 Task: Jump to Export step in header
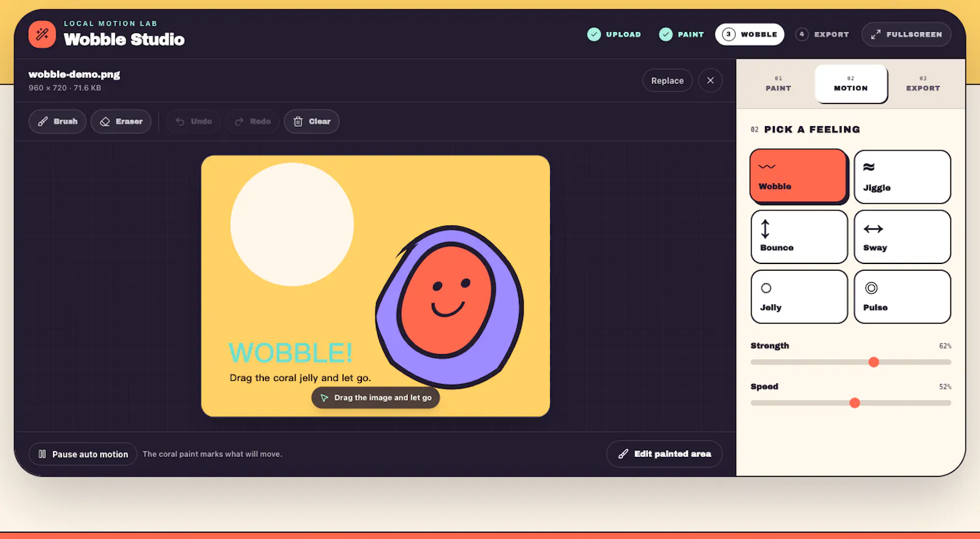pos(823,34)
